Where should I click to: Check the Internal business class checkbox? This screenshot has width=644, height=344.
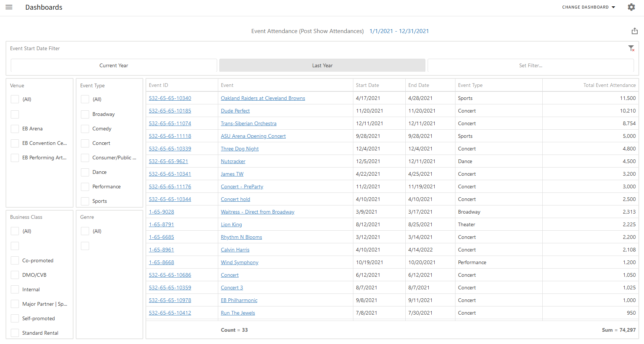pyautogui.click(x=15, y=289)
